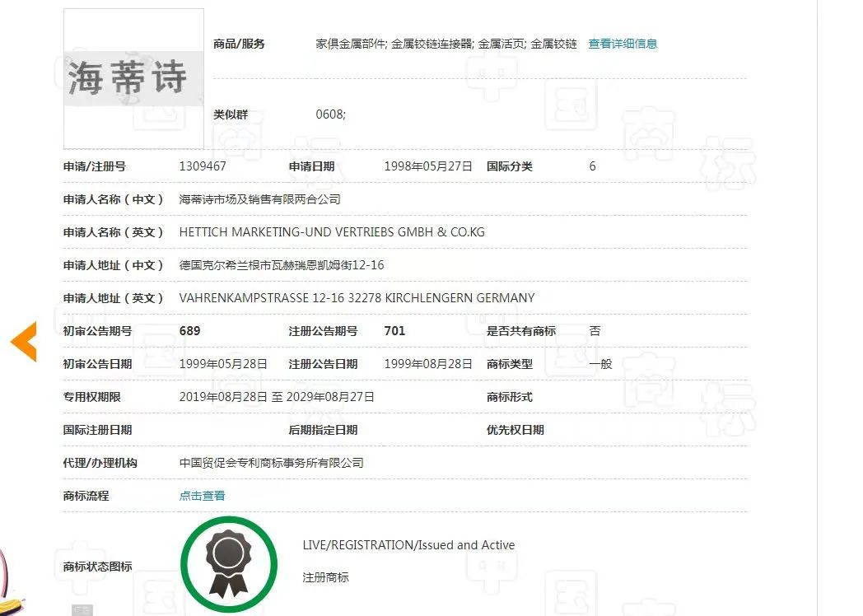Click the 商标流程 label
This screenshot has height=616, width=863.
(x=86, y=496)
